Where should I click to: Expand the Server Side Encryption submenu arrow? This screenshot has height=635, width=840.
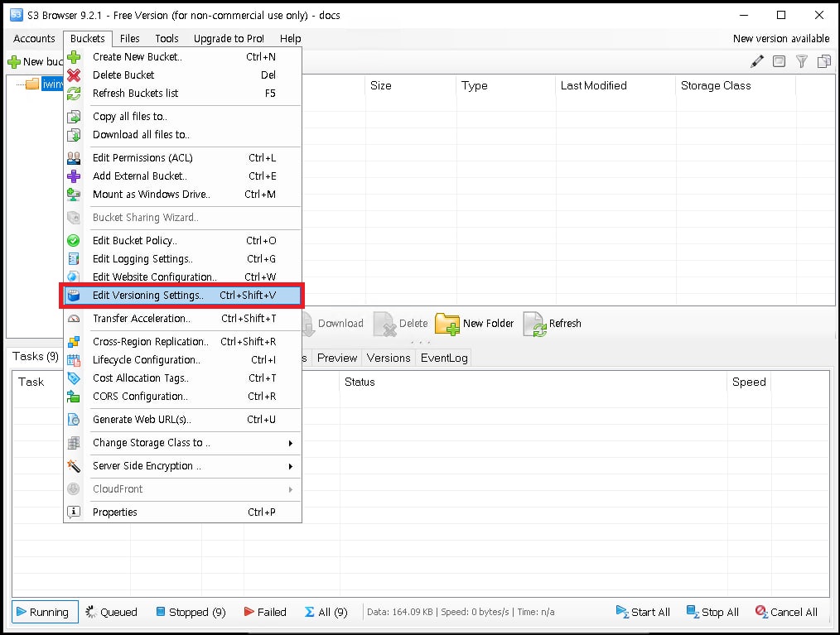[291, 466]
